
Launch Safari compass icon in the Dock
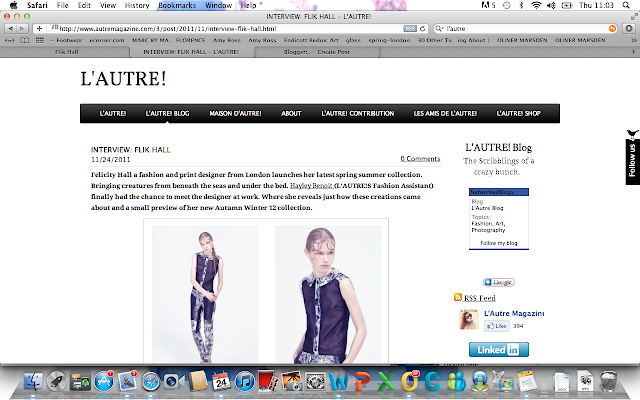[151, 382]
